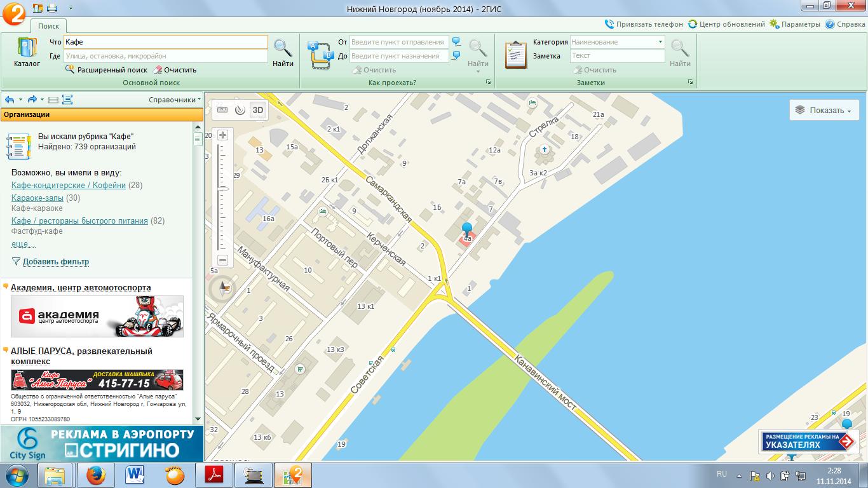This screenshot has height=488, width=868.
Task: Open Firefox from the taskbar
Action: 96,475
